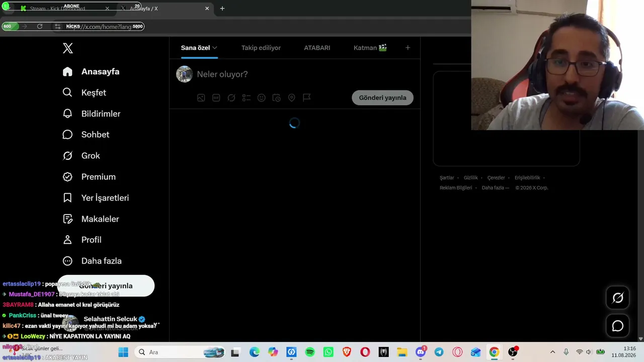Open OBS Studio from the taskbar

point(513,352)
